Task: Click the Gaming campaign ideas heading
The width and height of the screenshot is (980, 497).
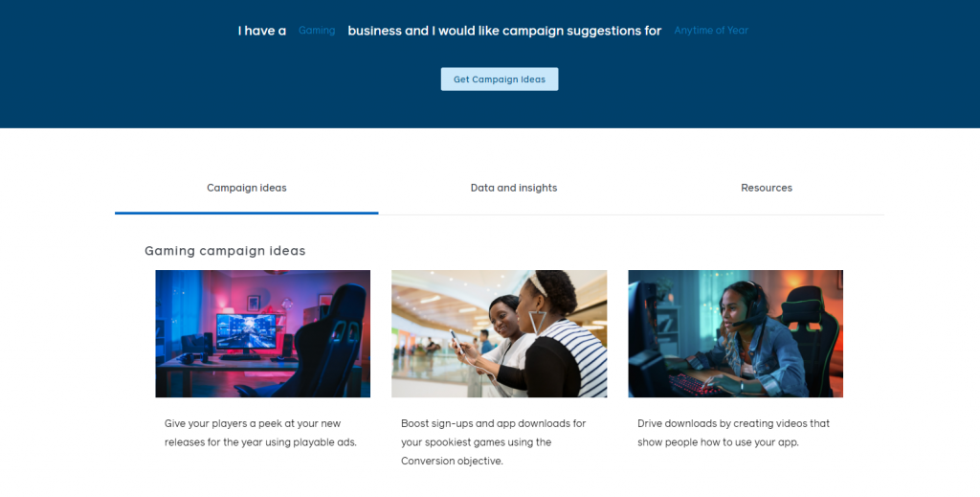Action: click(225, 251)
